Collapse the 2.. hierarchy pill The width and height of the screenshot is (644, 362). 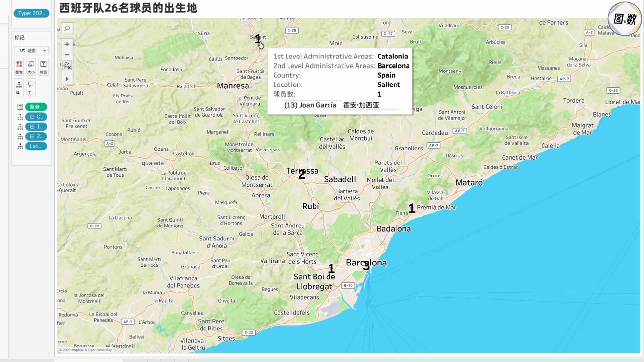click(36, 136)
